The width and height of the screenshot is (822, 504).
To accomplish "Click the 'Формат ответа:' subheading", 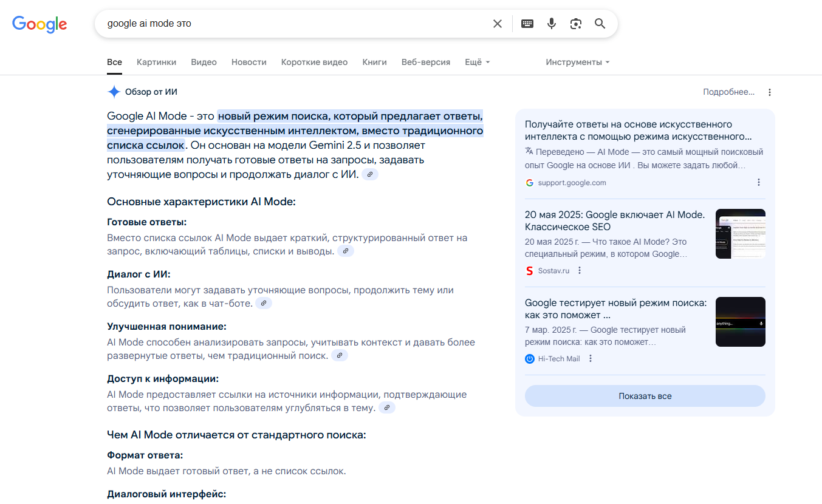I will tap(145, 455).
